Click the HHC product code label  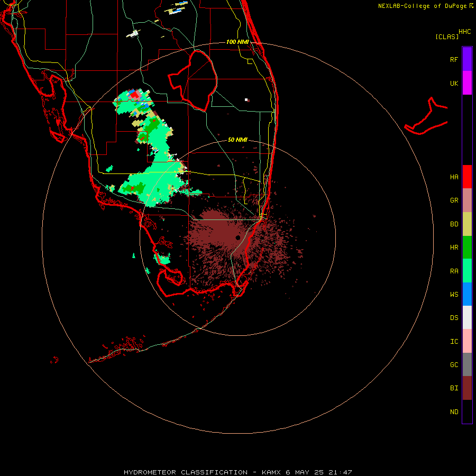(x=464, y=32)
